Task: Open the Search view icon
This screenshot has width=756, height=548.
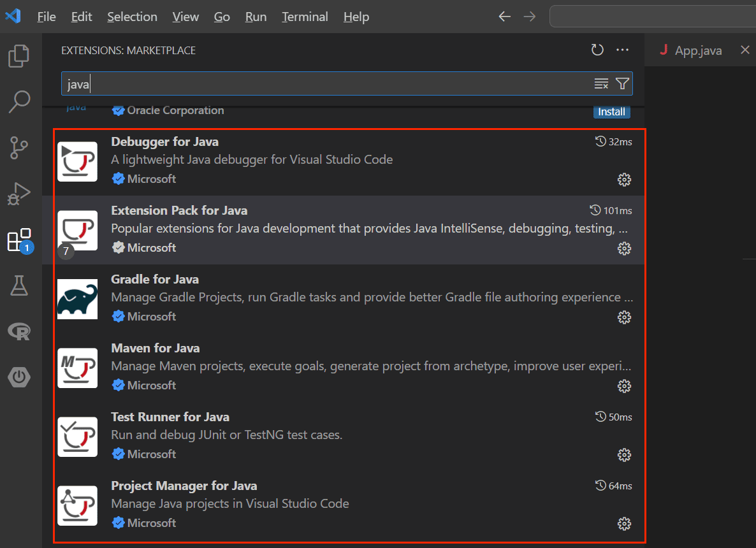Action: 19,101
